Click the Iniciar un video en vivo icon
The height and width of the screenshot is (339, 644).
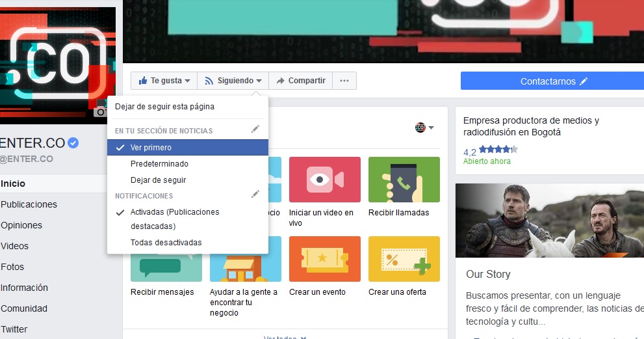pos(324,180)
